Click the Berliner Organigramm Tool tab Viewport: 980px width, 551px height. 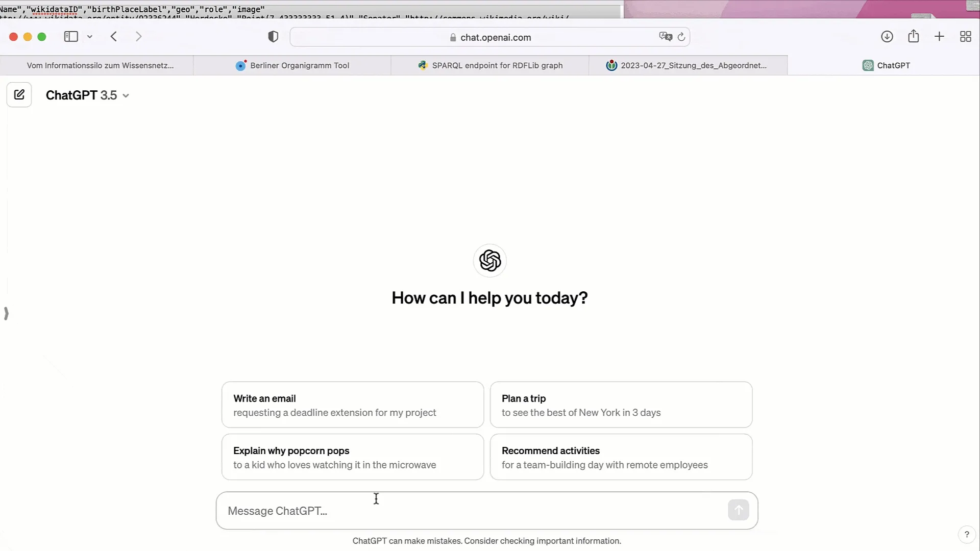pyautogui.click(x=299, y=65)
